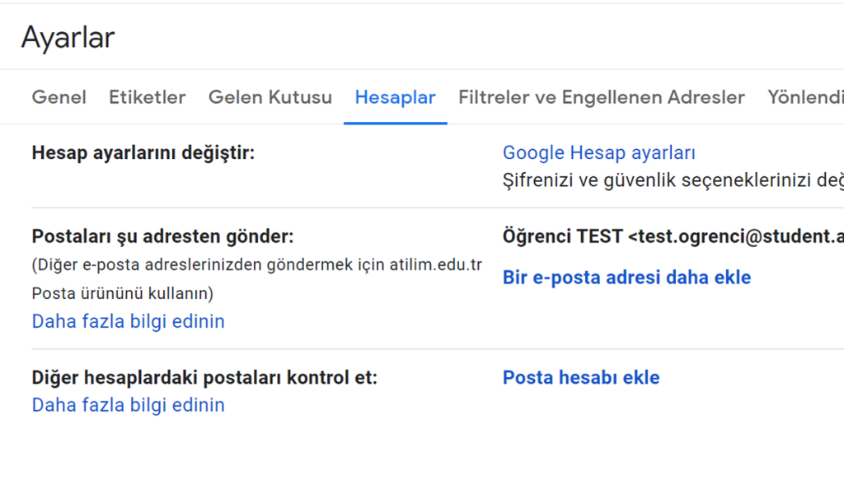The image size is (844, 504).
Task: Select the Hesaplar tab
Action: pyautogui.click(x=395, y=96)
